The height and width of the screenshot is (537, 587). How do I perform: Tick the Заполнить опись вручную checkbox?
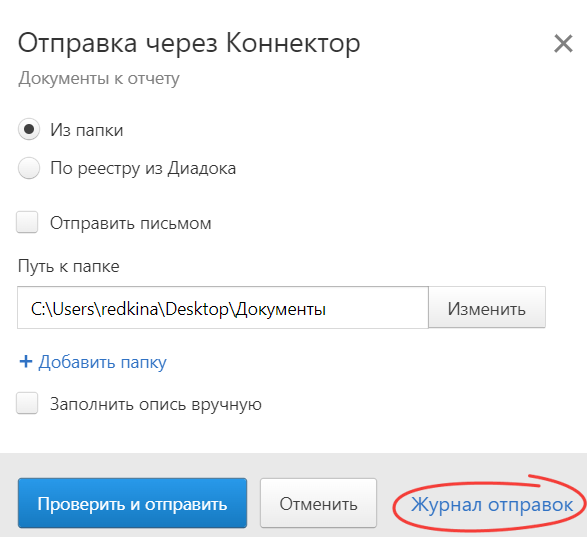click(27, 403)
